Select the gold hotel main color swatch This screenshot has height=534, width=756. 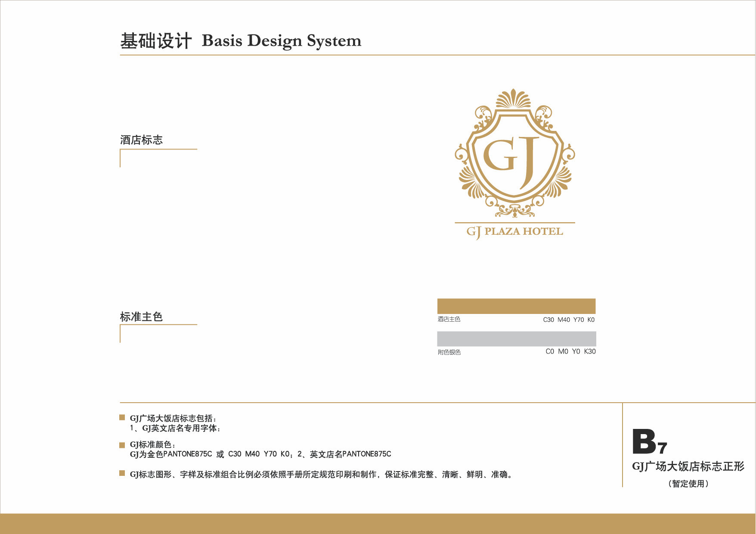[516, 306]
